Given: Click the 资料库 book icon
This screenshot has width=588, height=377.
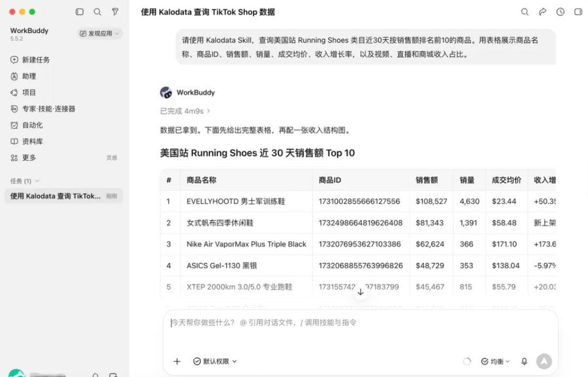Looking at the screenshot, I should pos(14,142).
